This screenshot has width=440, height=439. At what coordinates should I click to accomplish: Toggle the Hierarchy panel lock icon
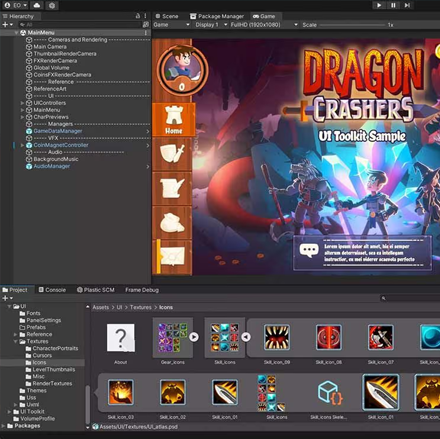coord(138,16)
